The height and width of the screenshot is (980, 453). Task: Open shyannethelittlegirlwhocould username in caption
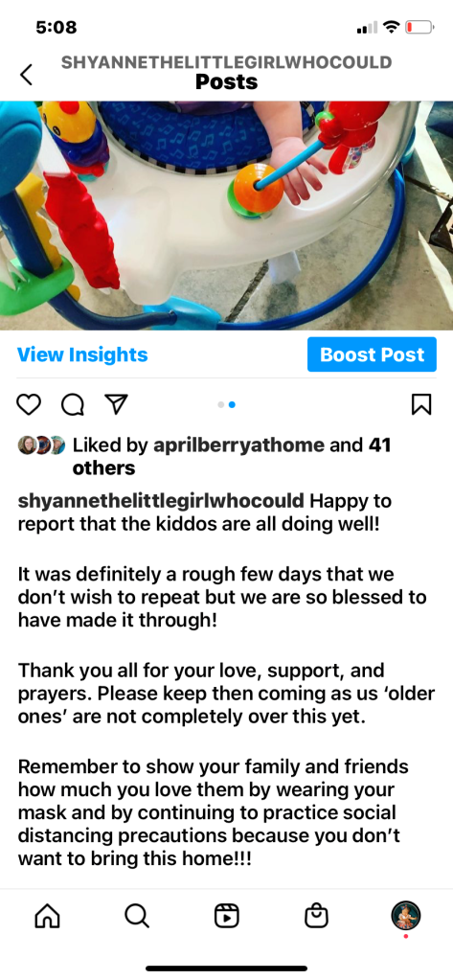[x=161, y=501]
